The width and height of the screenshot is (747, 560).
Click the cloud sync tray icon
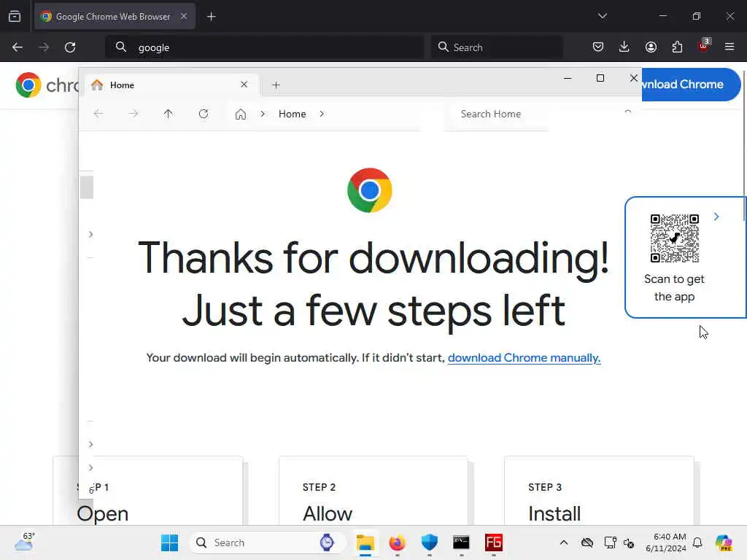click(587, 542)
